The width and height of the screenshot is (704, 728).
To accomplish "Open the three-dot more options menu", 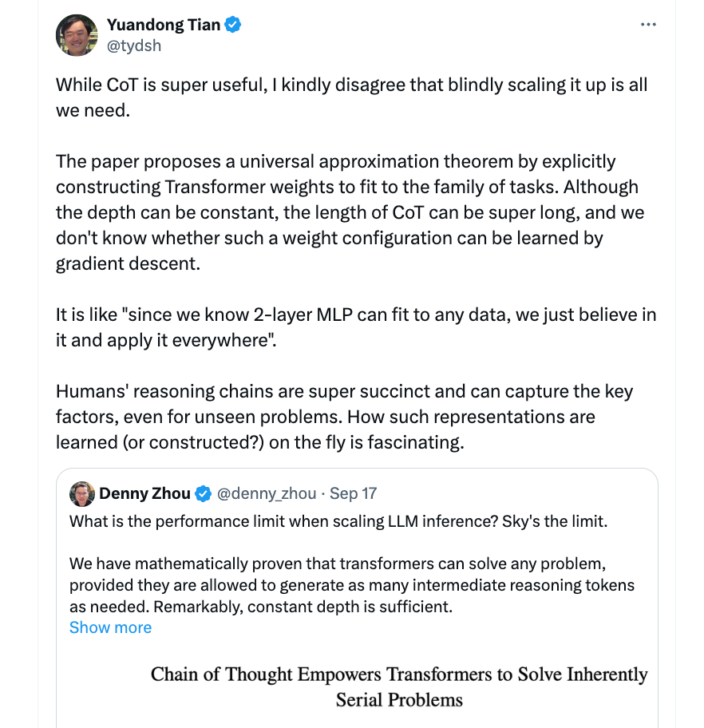I will pos(648,26).
